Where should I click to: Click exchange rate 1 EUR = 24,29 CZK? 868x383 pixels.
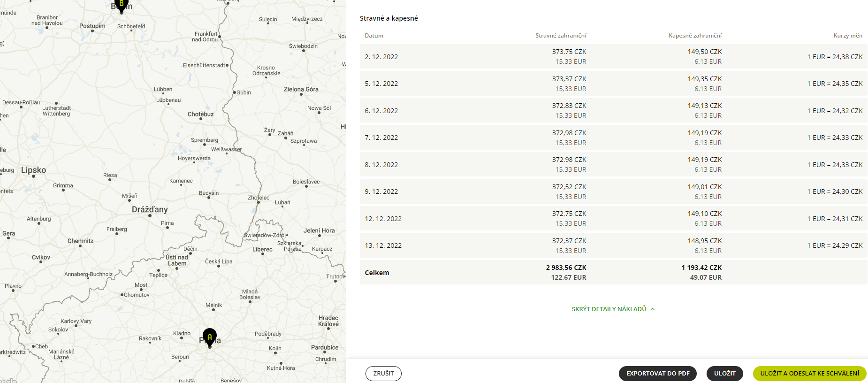click(835, 245)
